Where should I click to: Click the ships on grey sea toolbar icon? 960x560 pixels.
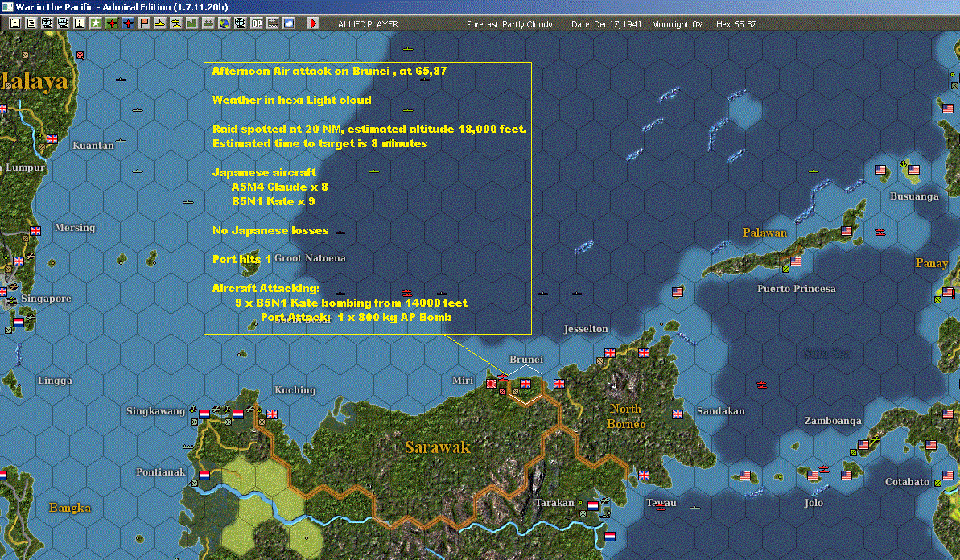[208, 23]
